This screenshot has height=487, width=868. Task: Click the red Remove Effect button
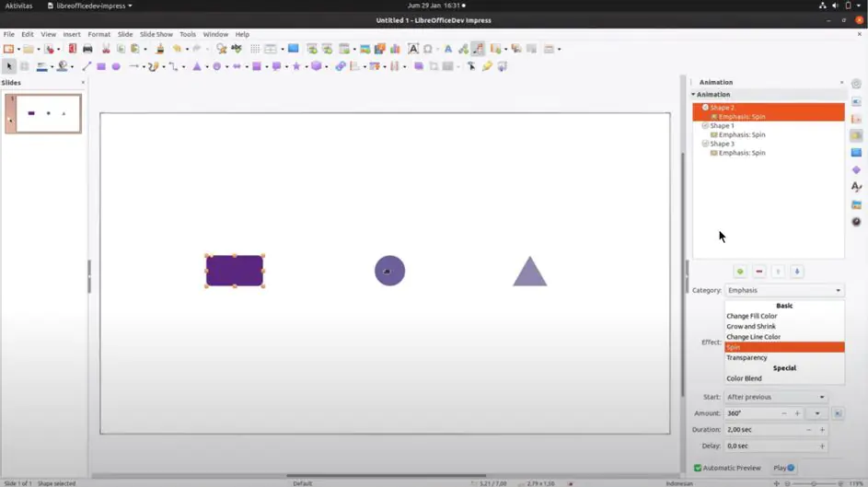click(x=759, y=272)
